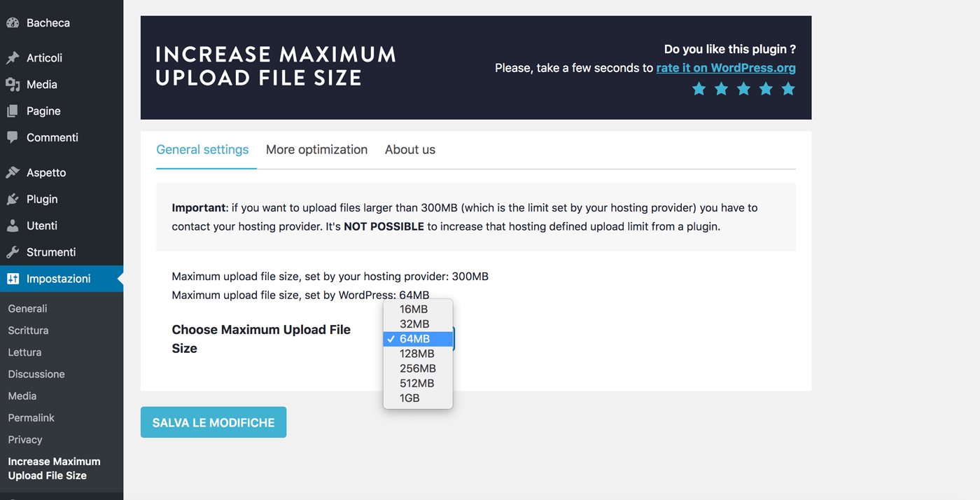Click the hosting provider 300MB limit text

click(x=330, y=277)
